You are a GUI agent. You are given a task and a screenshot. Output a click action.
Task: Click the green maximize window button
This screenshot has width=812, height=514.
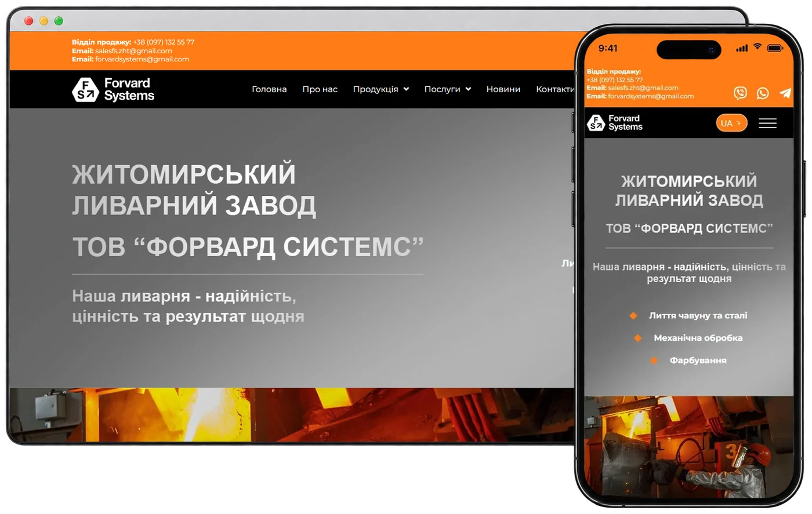pos(59,21)
